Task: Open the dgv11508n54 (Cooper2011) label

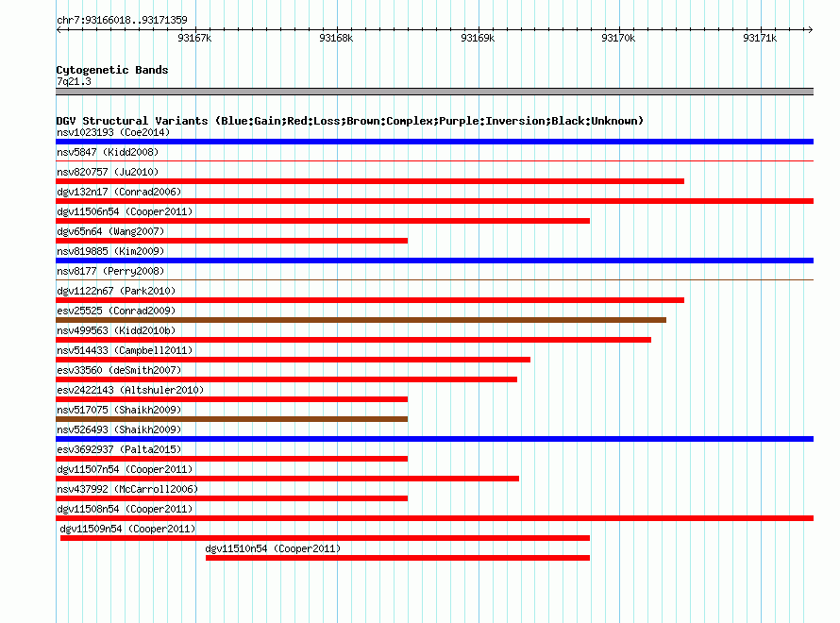Action: tap(125, 509)
